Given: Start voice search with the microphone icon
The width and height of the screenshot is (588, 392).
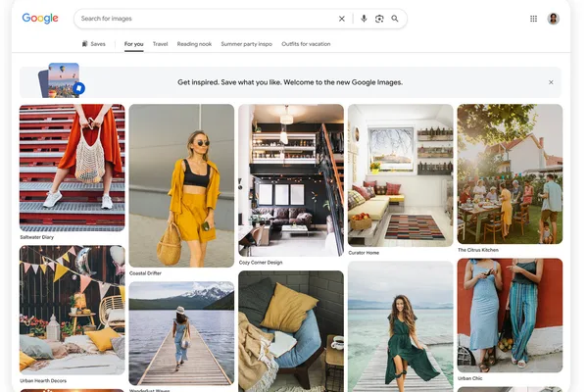Looking at the screenshot, I should click(364, 19).
